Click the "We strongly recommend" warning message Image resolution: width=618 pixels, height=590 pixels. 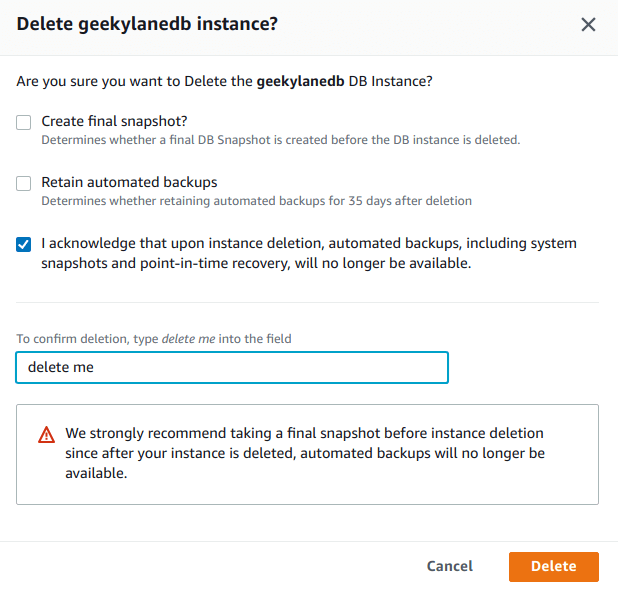coord(305,453)
